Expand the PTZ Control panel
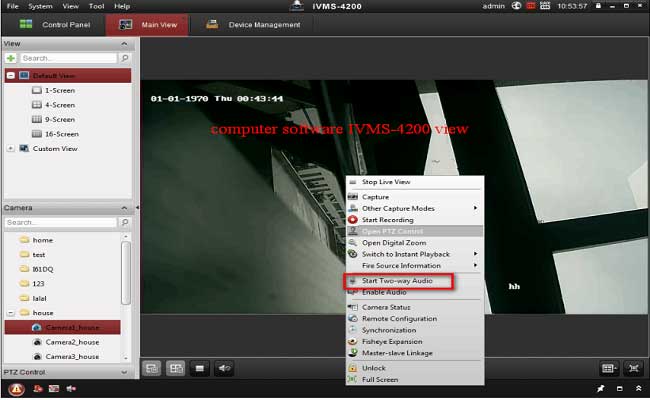This screenshot has height=400, width=650. click(x=124, y=373)
